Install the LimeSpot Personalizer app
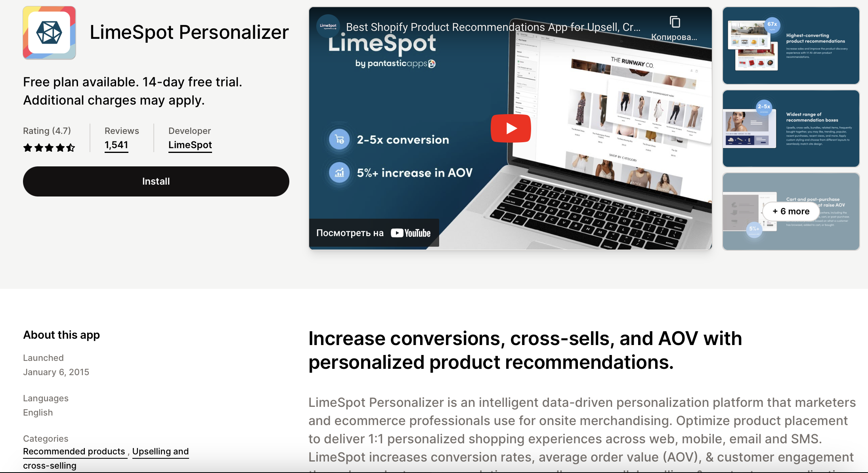The height and width of the screenshot is (473, 868). click(x=155, y=181)
